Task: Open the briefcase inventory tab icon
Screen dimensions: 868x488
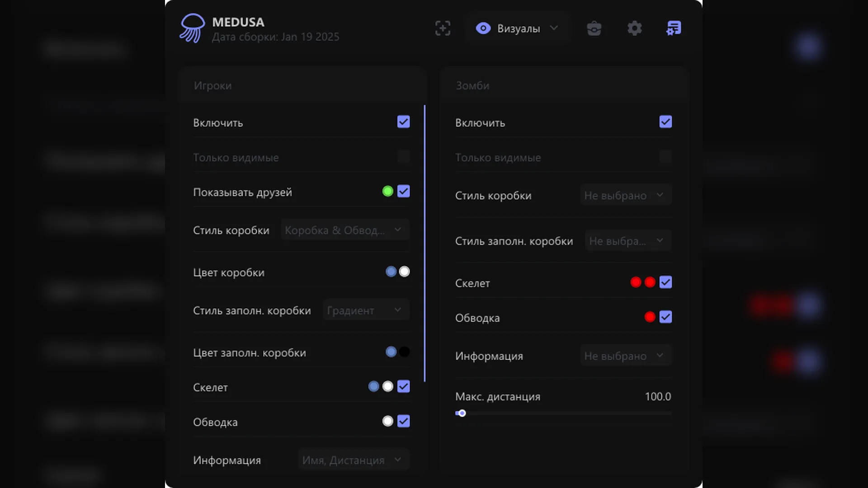Action: pos(594,28)
